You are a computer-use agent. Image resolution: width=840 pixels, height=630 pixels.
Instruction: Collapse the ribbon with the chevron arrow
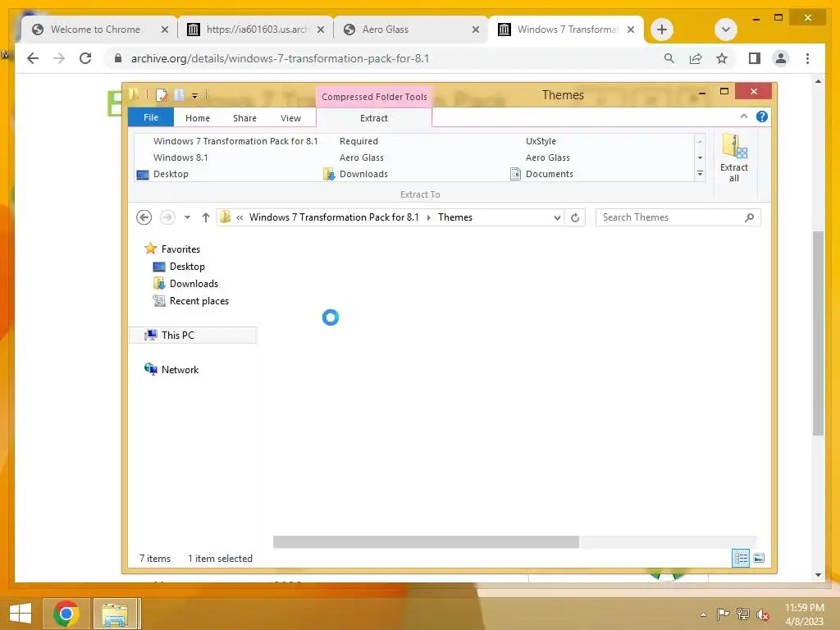(743, 116)
